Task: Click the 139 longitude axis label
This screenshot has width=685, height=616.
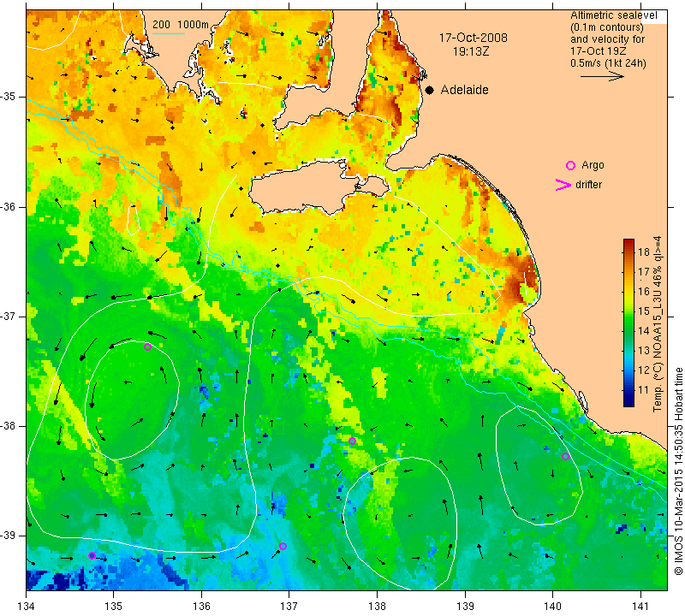Action: click(x=465, y=607)
